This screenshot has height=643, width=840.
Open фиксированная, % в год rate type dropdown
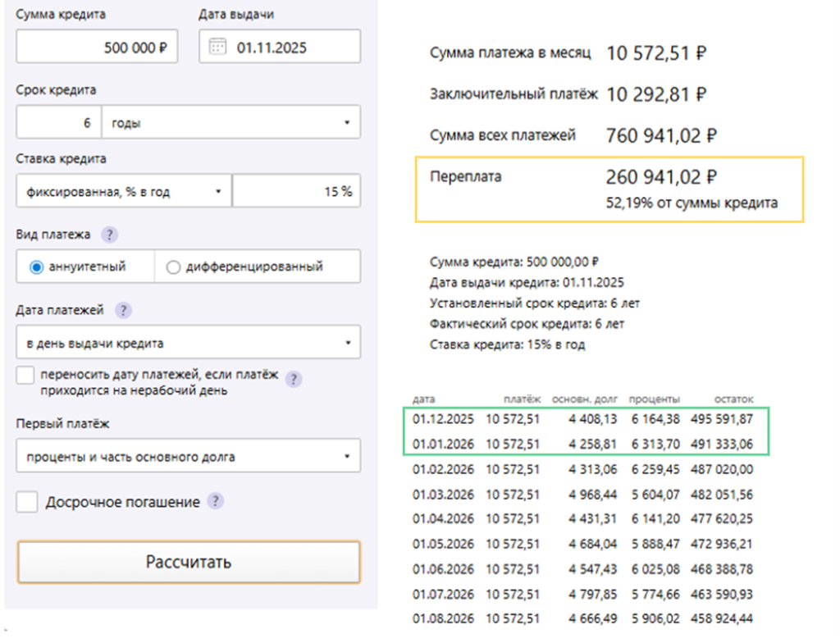[123, 191]
